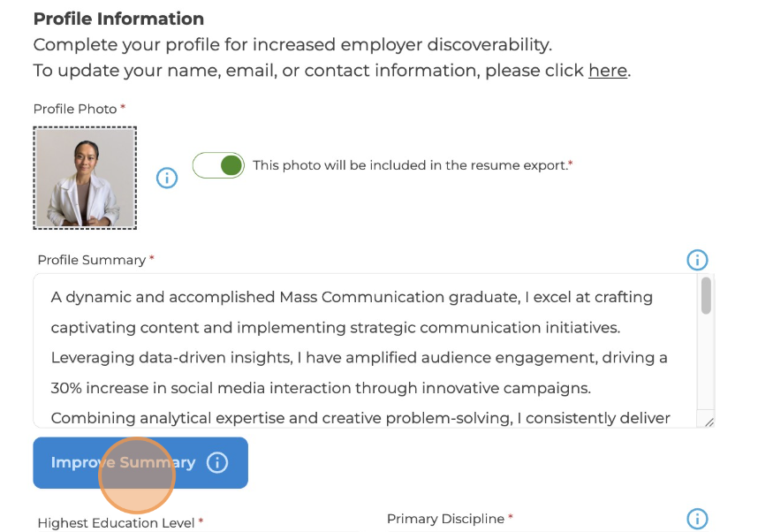Click the Highest Education Level label
The image size is (758, 532).
(x=116, y=523)
